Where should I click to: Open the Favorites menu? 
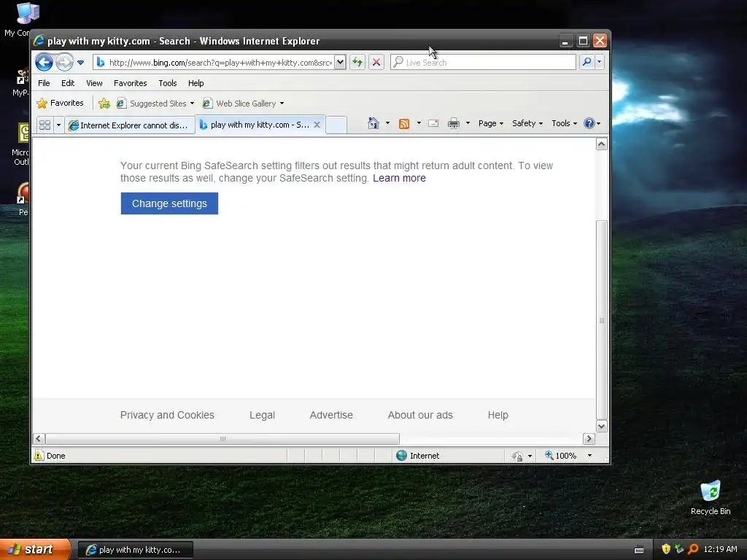tap(130, 83)
